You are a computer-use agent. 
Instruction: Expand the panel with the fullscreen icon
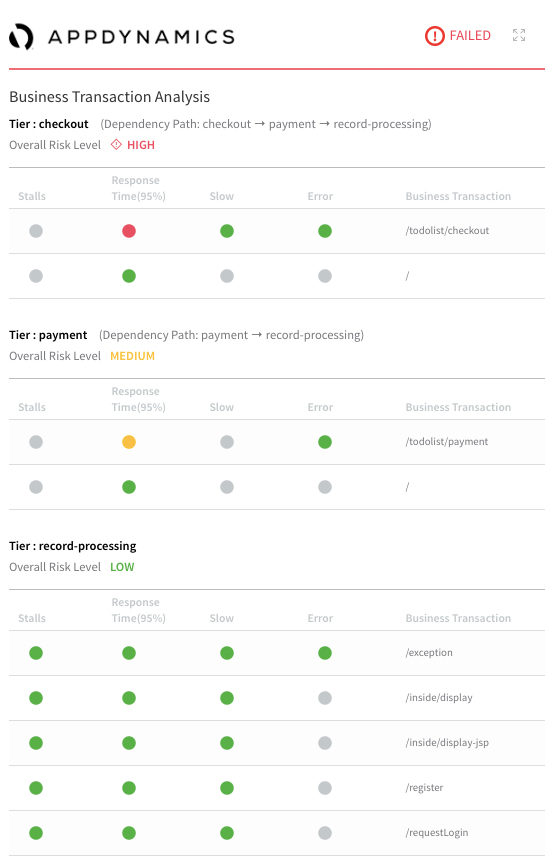click(x=519, y=35)
